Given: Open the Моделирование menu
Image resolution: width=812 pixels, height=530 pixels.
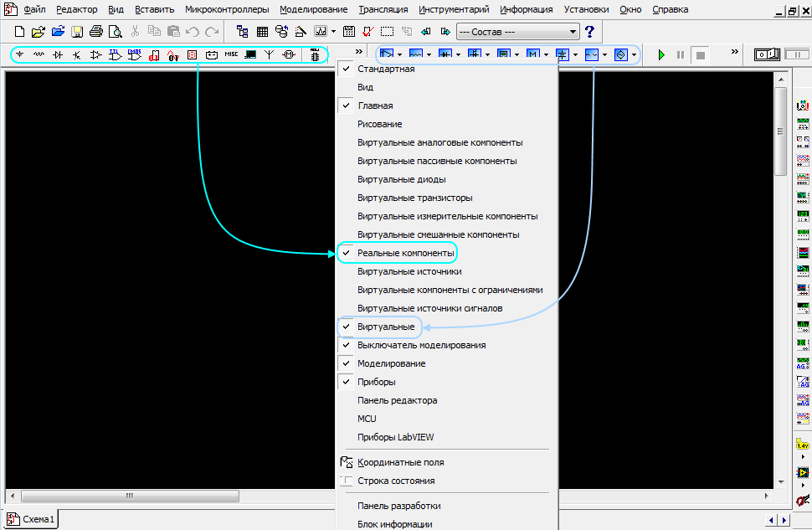Looking at the screenshot, I should (x=313, y=10).
